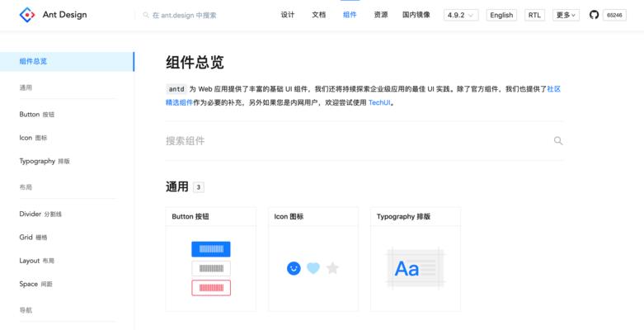This screenshot has width=644, height=330.
Task: Click the Button 按钮 card thumbnail
Action: pyautogui.click(x=211, y=268)
